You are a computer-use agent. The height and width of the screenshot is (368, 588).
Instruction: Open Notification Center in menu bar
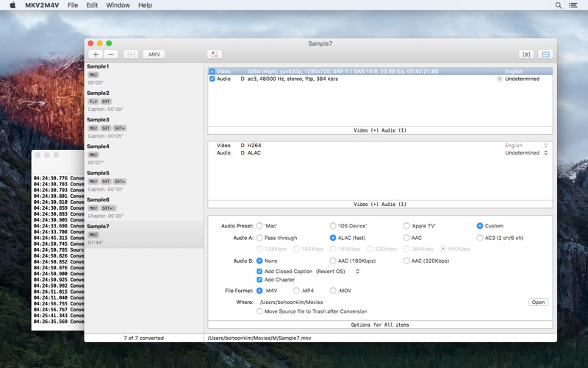(573, 5)
